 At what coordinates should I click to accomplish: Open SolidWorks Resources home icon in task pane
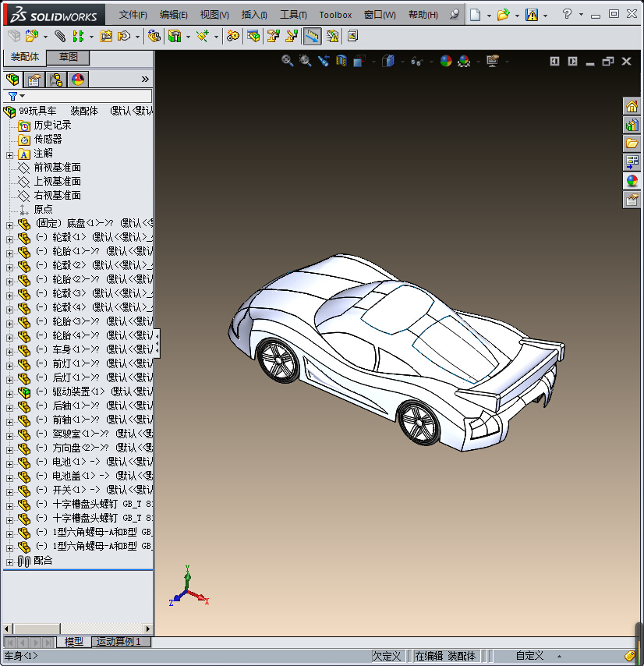pos(632,107)
